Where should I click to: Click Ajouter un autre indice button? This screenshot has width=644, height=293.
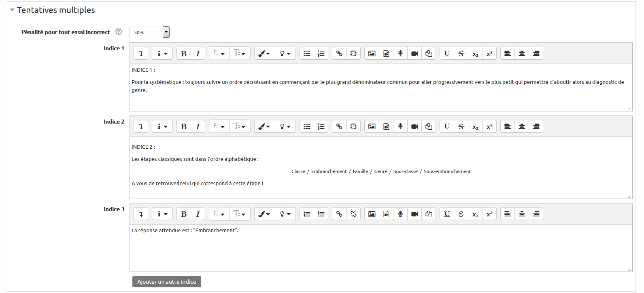[x=166, y=282]
